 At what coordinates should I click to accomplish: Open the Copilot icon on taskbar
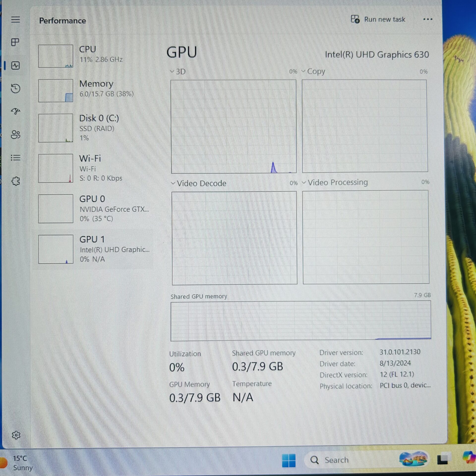coord(469,457)
